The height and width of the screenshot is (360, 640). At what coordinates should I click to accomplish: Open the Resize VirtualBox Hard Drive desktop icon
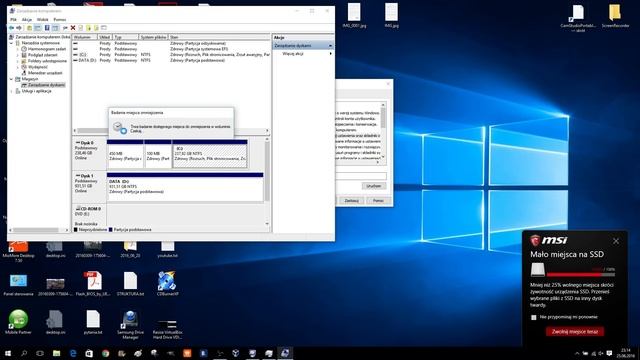(x=167, y=328)
